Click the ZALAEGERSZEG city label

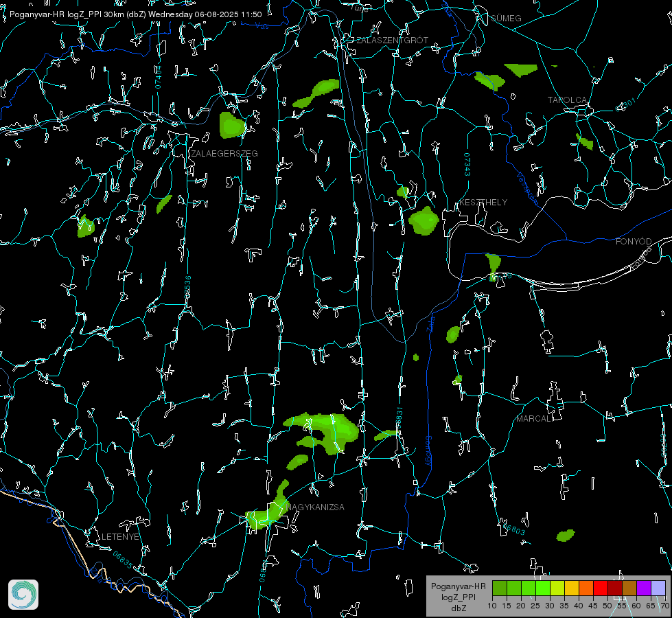[224, 154]
